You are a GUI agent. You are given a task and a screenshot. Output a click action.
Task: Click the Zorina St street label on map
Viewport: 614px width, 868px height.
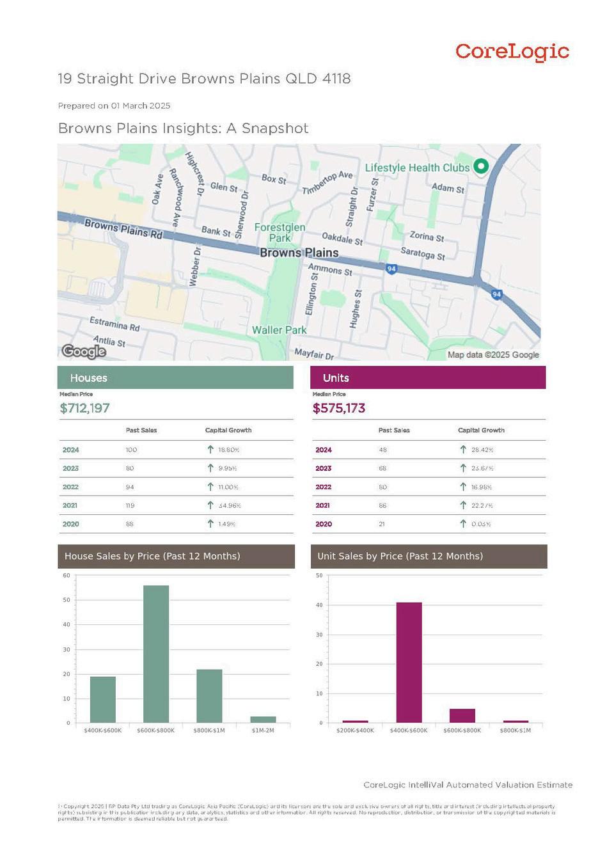click(x=427, y=236)
